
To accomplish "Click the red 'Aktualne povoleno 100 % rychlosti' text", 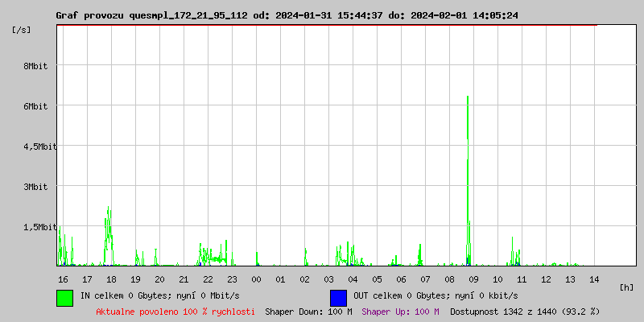I will click(x=175, y=311).
